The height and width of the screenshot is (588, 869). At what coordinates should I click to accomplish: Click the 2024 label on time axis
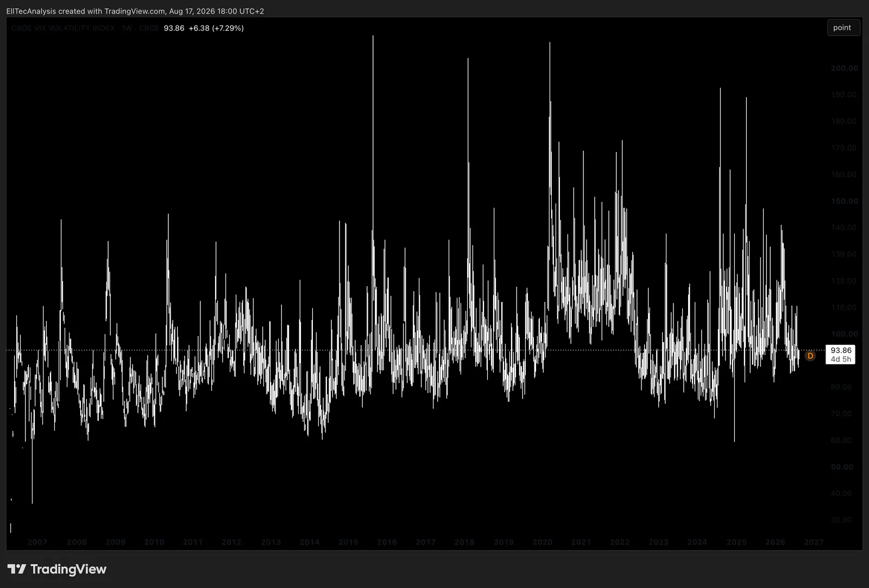click(697, 542)
